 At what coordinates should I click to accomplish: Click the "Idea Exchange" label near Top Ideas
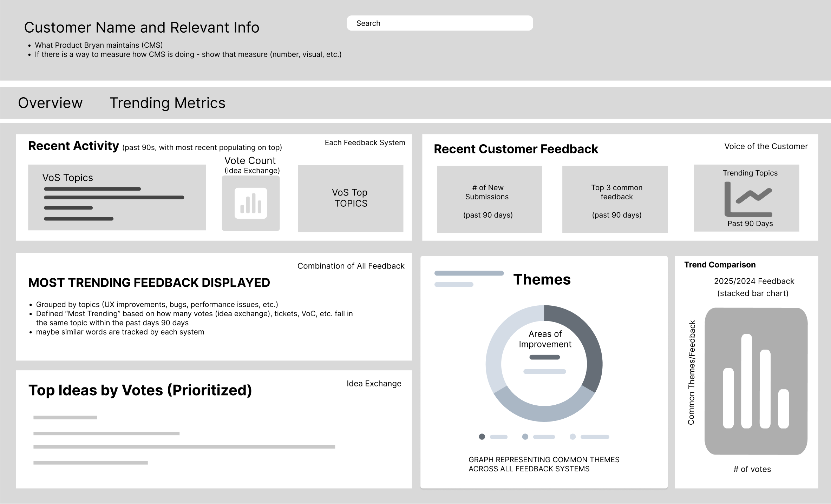374,384
